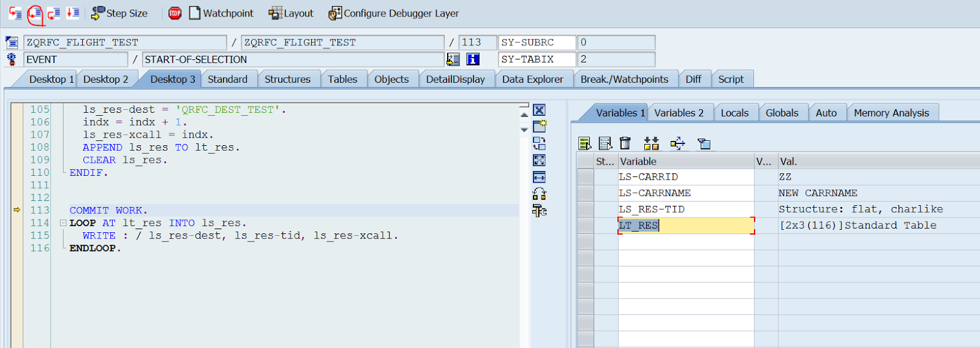The width and height of the screenshot is (980, 348).
Task: Set a breakpoint at line 114 margin
Action: click(x=17, y=223)
